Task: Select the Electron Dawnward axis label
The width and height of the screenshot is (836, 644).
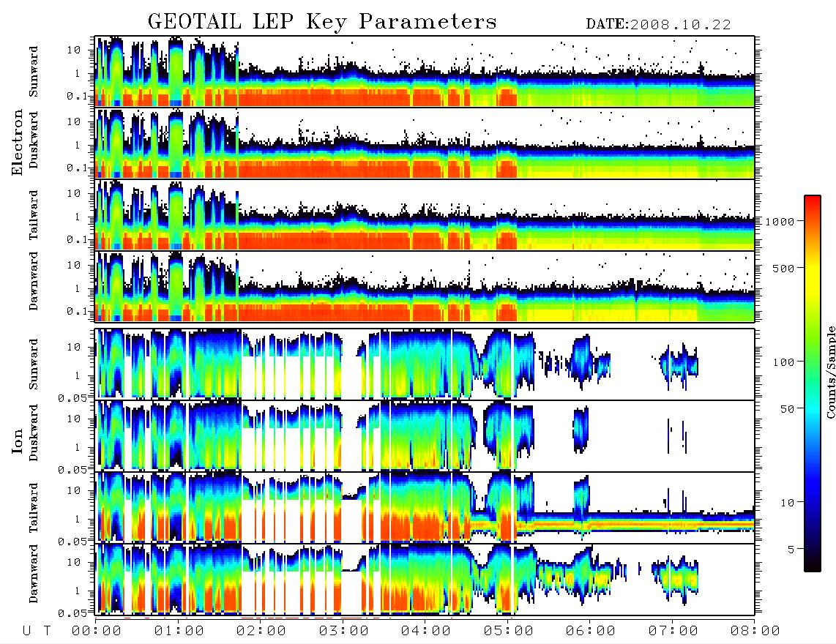Action: tap(34, 281)
